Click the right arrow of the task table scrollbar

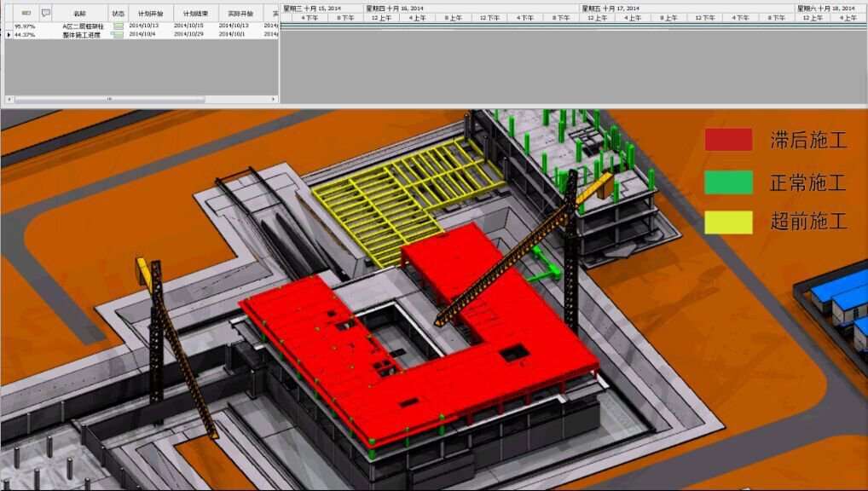tap(274, 99)
